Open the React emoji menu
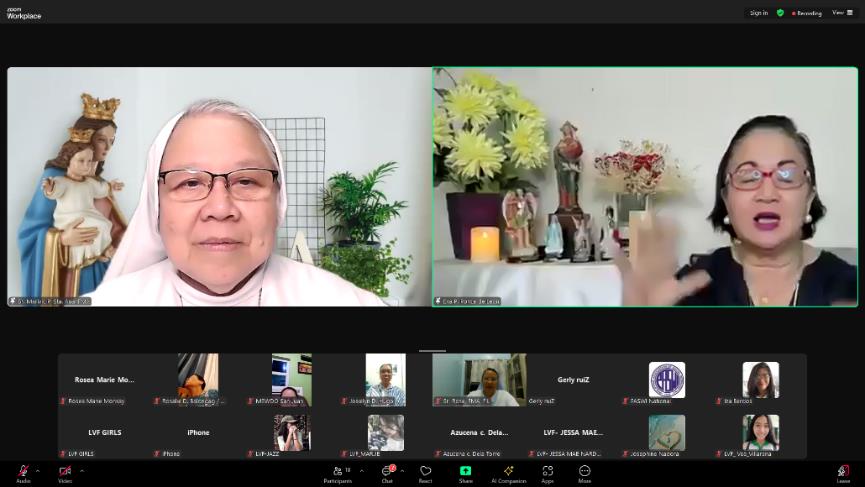 tap(426, 472)
